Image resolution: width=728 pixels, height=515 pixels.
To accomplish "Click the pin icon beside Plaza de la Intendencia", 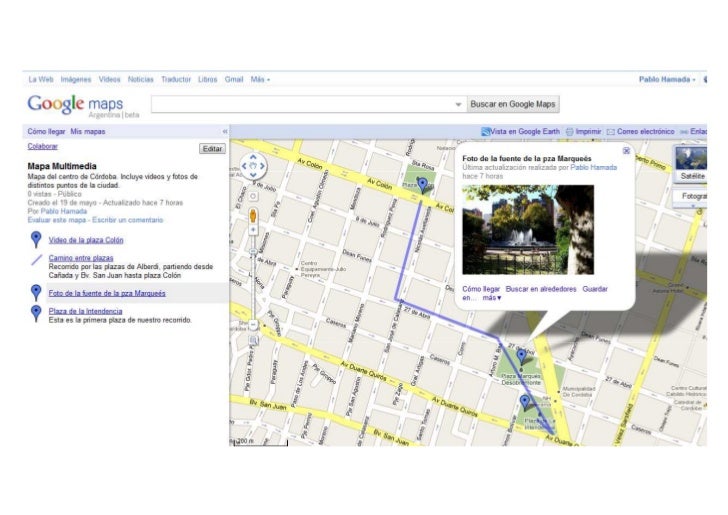I will tap(36, 313).
